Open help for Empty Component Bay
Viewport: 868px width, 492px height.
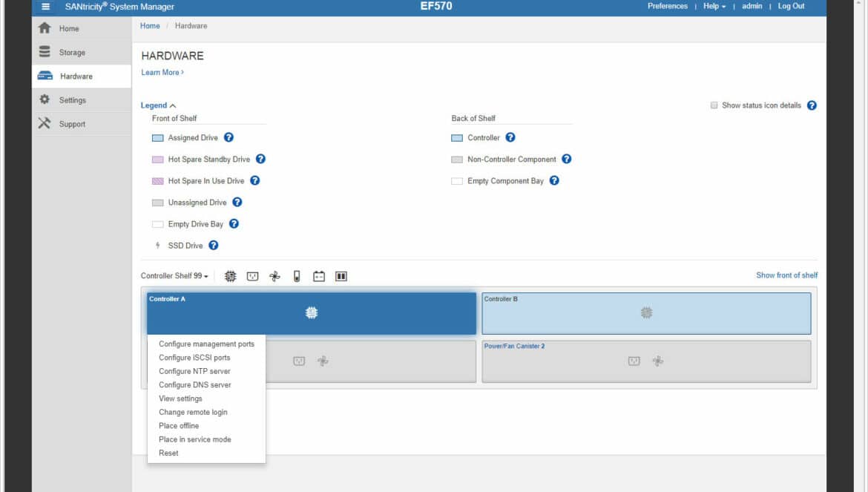554,180
